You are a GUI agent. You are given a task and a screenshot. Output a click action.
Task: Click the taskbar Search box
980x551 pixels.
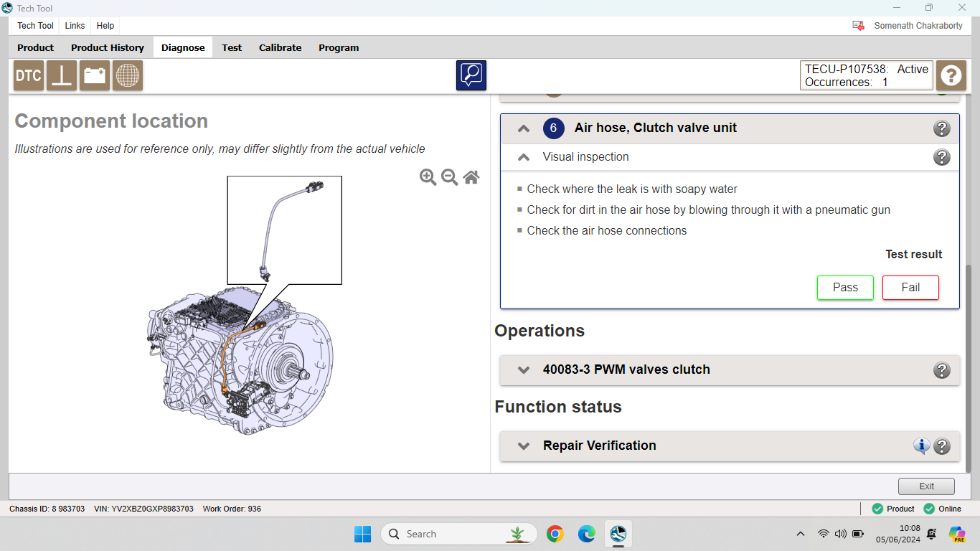(460, 534)
